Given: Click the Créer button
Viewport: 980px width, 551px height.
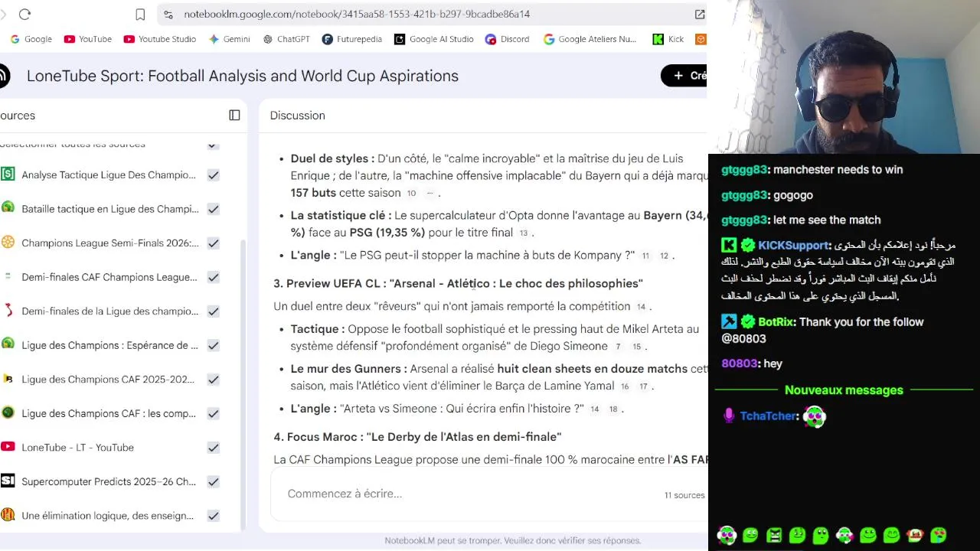Looking at the screenshot, I should click(685, 75).
